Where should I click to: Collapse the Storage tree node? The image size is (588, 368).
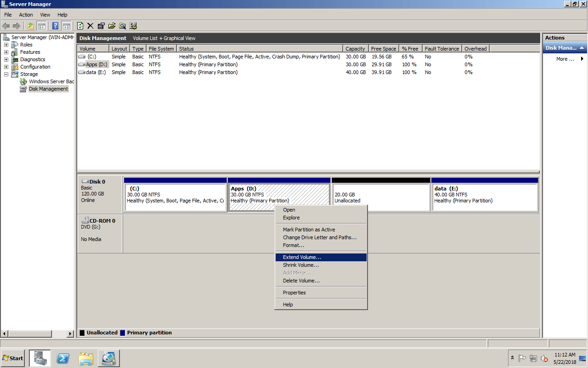point(6,74)
